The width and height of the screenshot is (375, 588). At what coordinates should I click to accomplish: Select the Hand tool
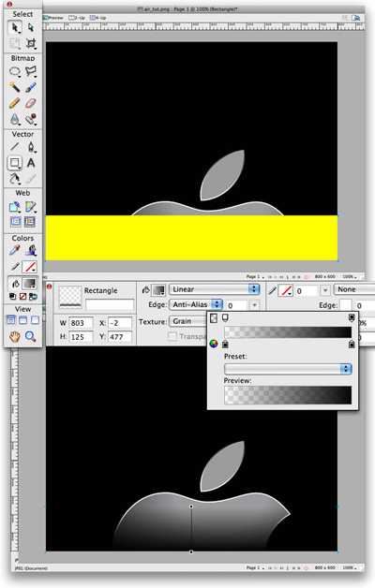15,336
